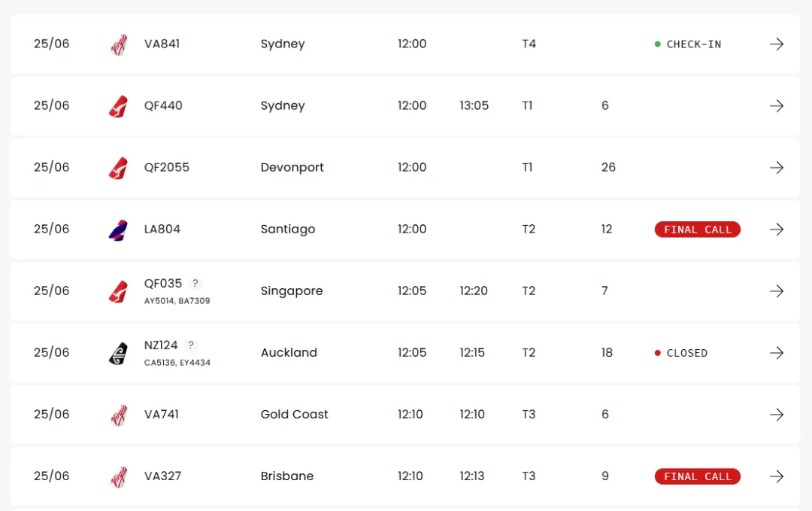Click FINAL CALL badge for Santiago flight
This screenshot has height=511, width=812.
coord(697,229)
